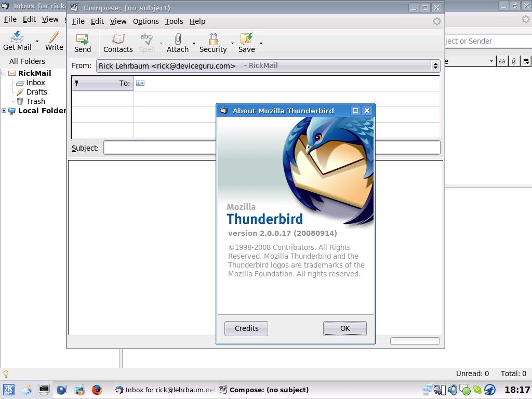This screenshot has width=532, height=399.
Task: Open the Tools menu
Action: [x=174, y=21]
